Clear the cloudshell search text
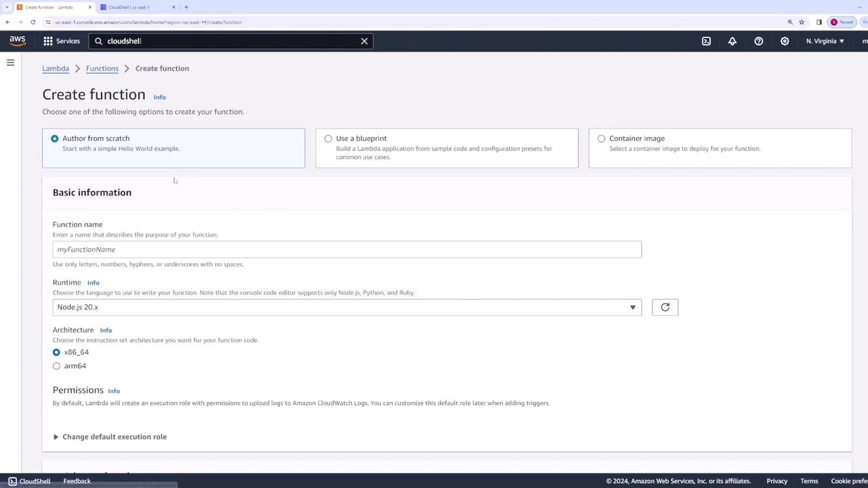This screenshot has width=868, height=488. [x=364, y=41]
